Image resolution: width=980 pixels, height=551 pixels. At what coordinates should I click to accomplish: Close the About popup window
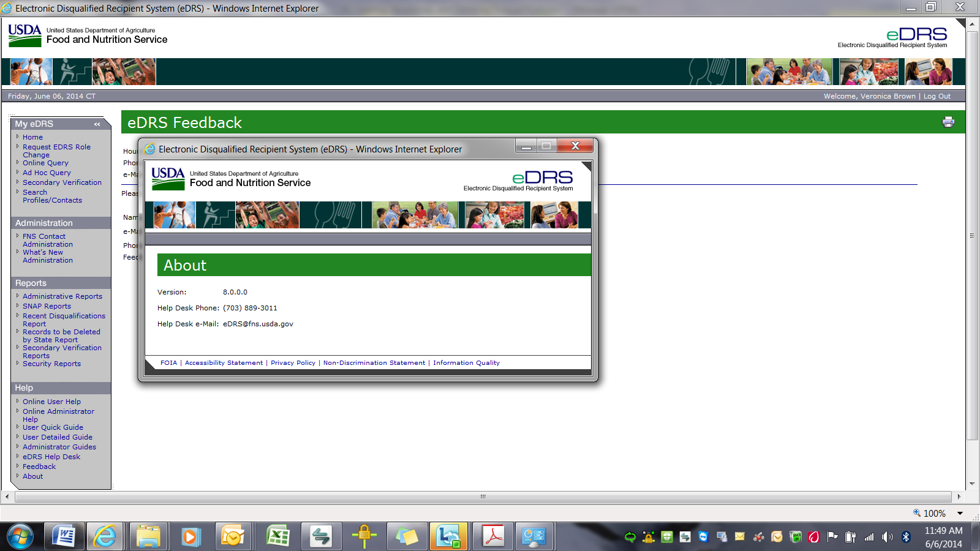click(x=575, y=146)
